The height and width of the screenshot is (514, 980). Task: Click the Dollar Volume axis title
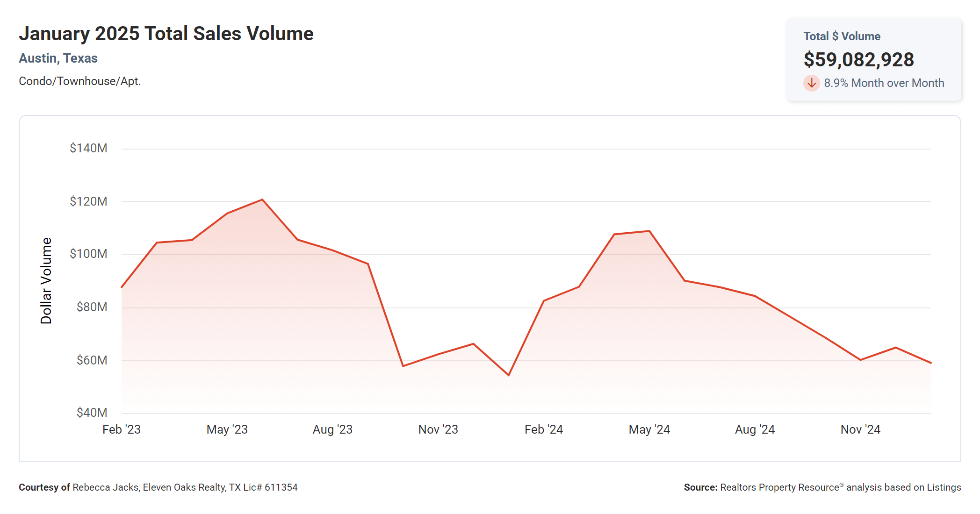[46, 280]
